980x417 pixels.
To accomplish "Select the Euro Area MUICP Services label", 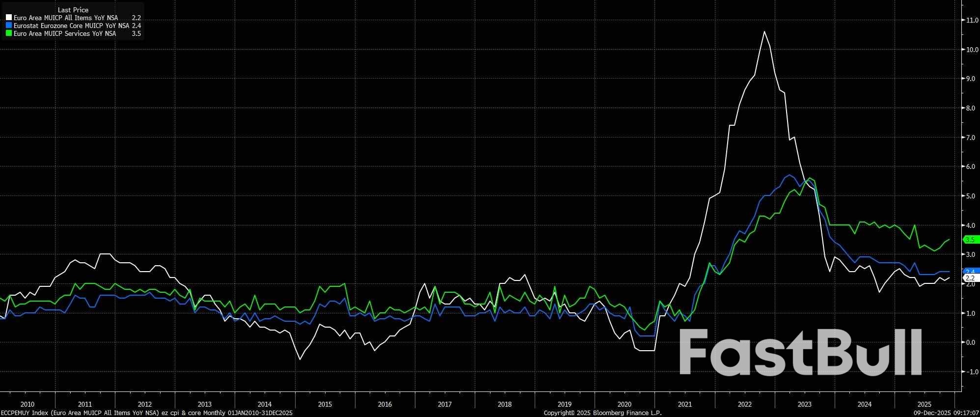I will click(65, 33).
